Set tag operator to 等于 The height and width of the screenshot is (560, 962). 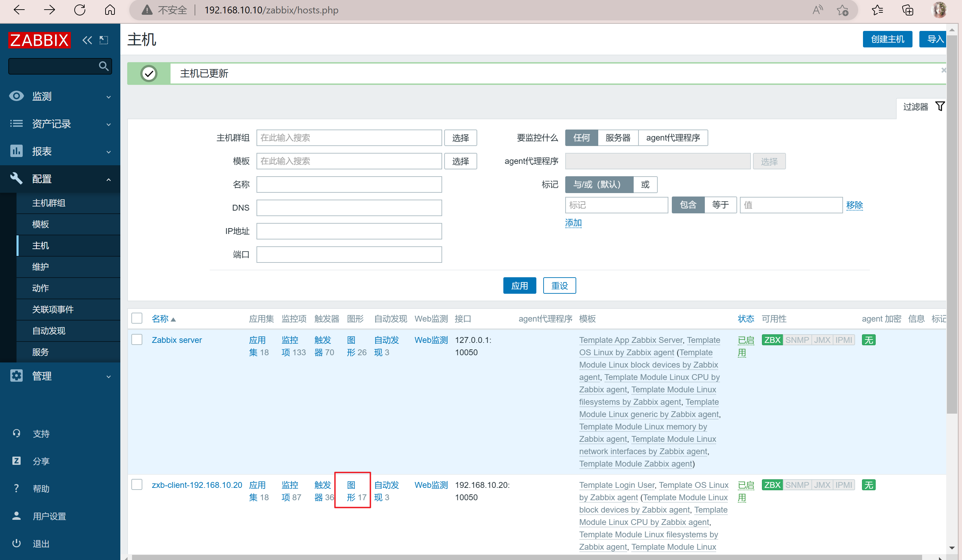pyautogui.click(x=720, y=205)
